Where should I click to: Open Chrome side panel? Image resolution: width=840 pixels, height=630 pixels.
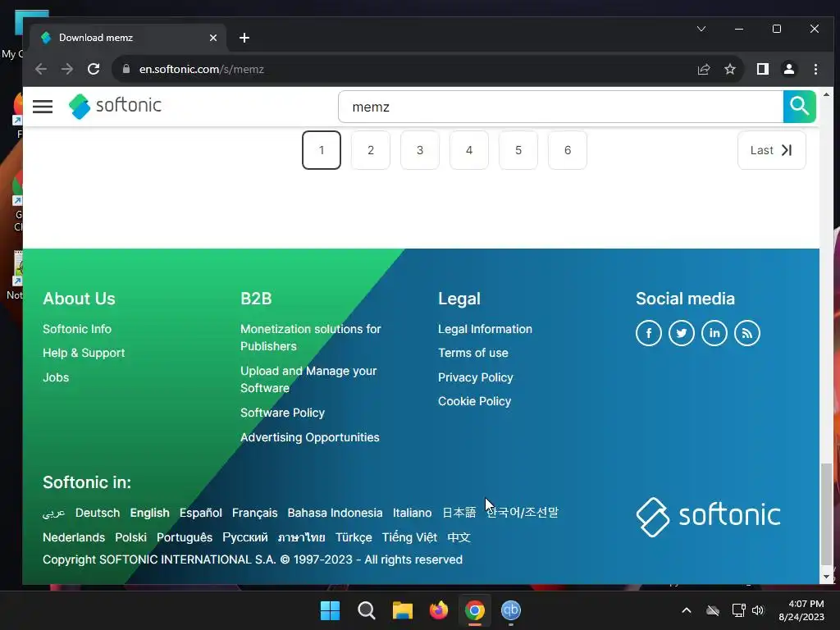[762, 69]
